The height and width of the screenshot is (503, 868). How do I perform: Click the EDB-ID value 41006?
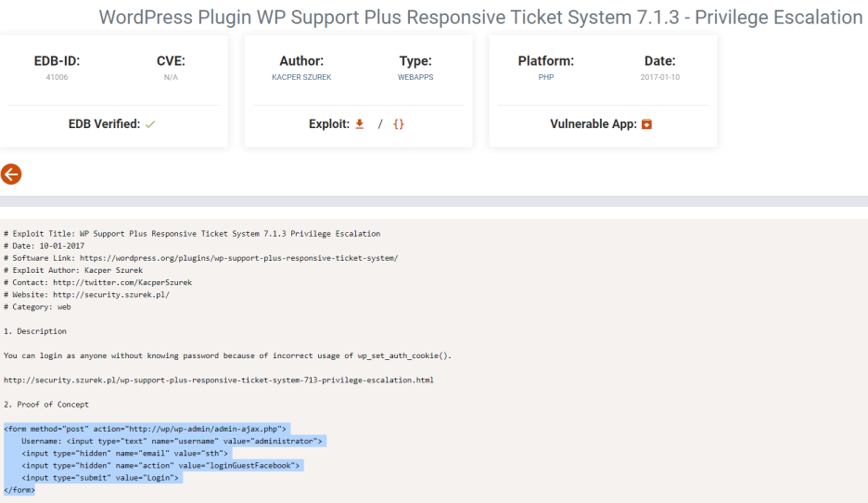[57, 77]
